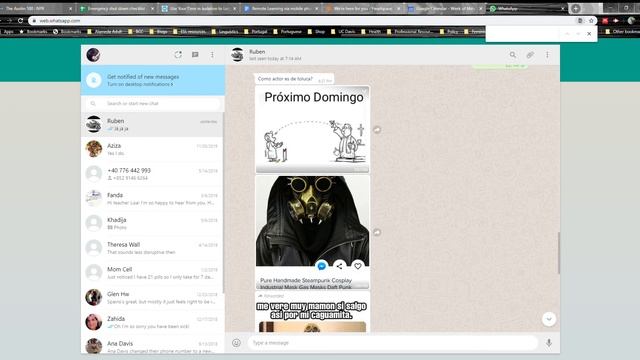Switch to the Use Your Time in Isolation tab

click(x=199, y=8)
